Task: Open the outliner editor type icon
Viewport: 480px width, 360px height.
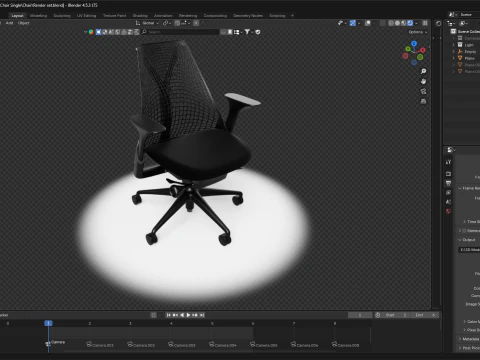Action: tap(451, 23)
